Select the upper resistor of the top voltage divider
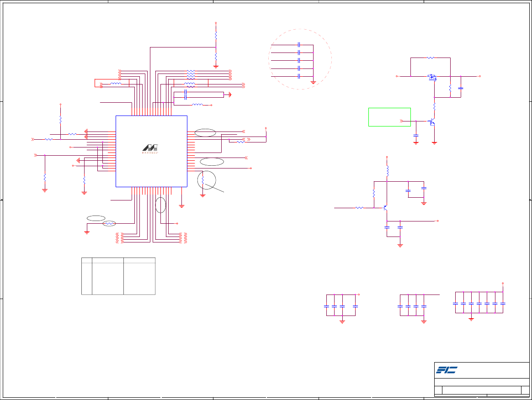Image resolution: width=532 pixels, height=400 pixels. [216, 36]
